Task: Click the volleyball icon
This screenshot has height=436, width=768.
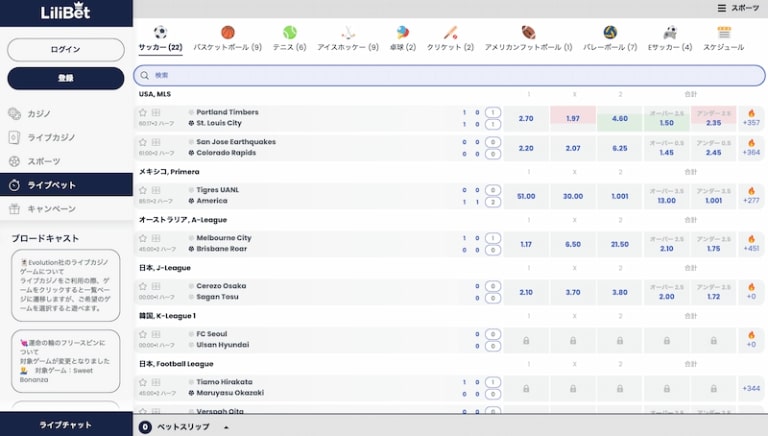Action: click(610, 32)
